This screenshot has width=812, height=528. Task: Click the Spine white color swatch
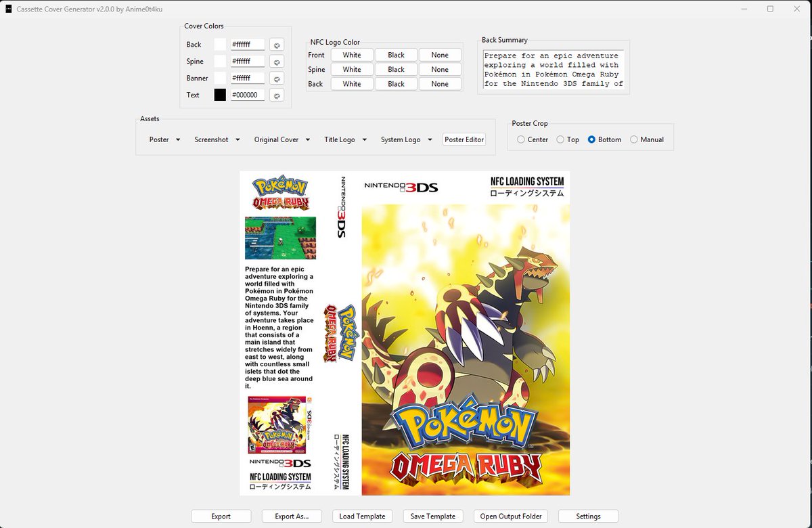(220, 62)
